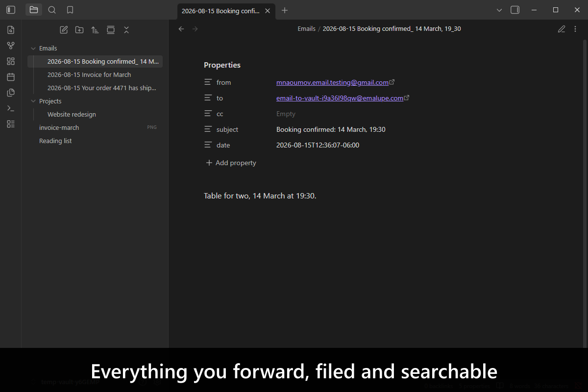Toggle the right sidebar panel

(x=515, y=10)
